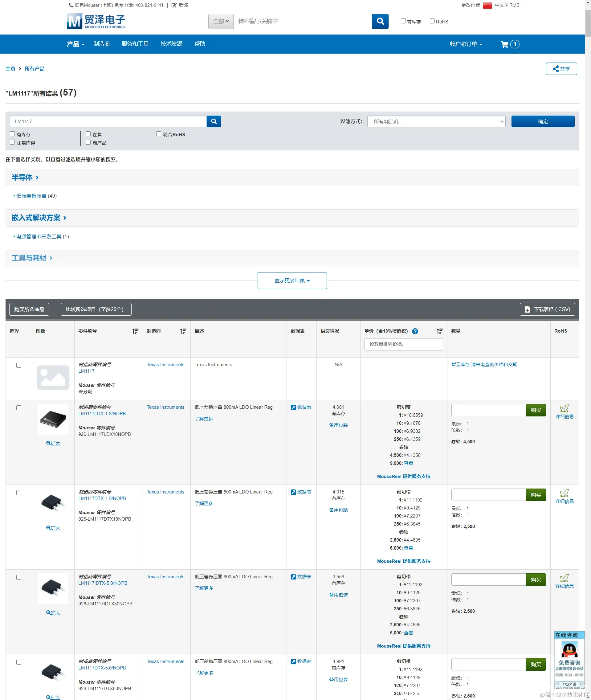
Task: Expand the 工具与耗材 category
Action: tap(32, 258)
